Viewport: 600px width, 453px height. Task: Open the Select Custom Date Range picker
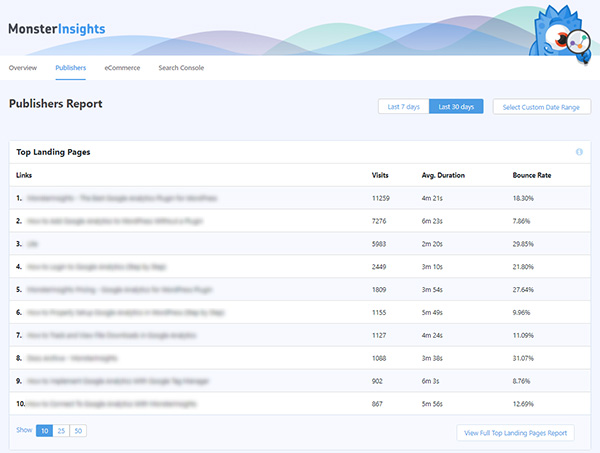coord(542,106)
